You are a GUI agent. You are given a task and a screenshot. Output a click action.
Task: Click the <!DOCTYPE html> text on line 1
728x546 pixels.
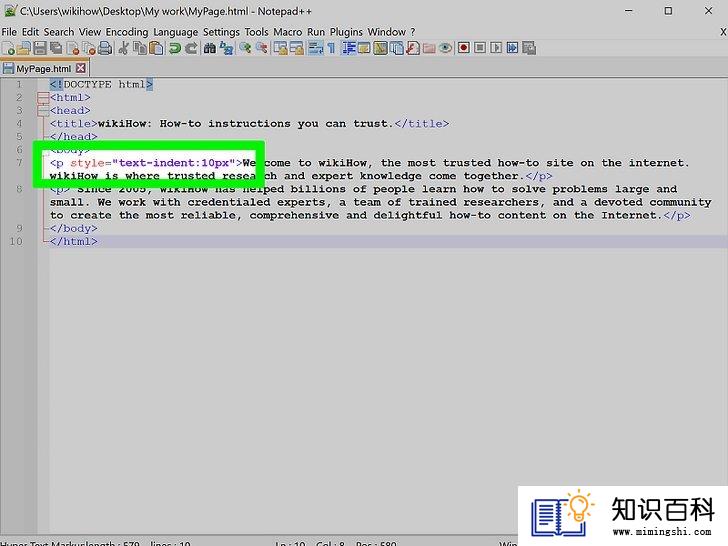pos(101,84)
